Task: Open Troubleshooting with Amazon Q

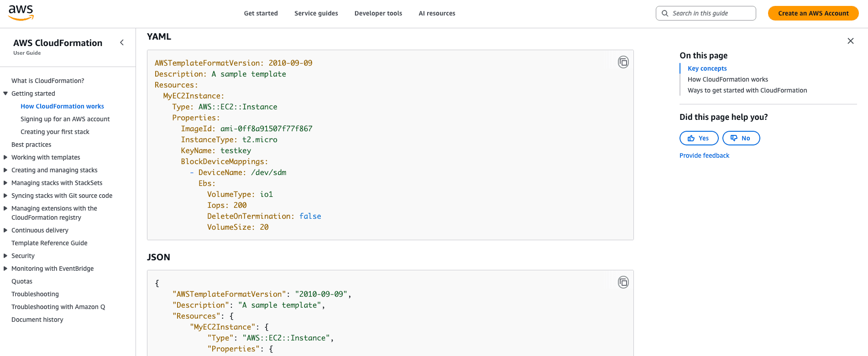Action: pos(58,307)
